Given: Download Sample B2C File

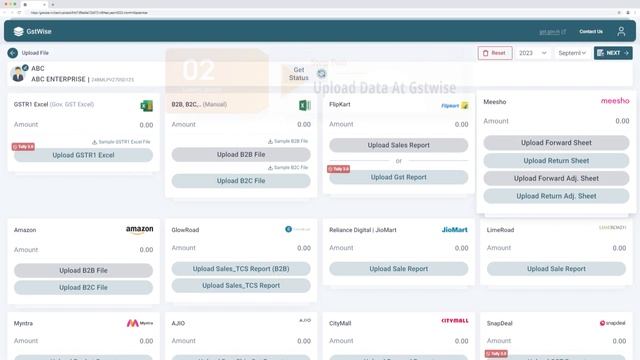Looking at the screenshot, I should (x=288, y=168).
